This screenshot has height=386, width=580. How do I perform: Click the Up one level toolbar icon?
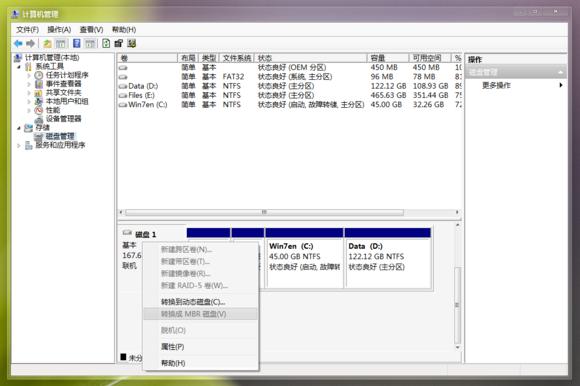tap(48, 44)
